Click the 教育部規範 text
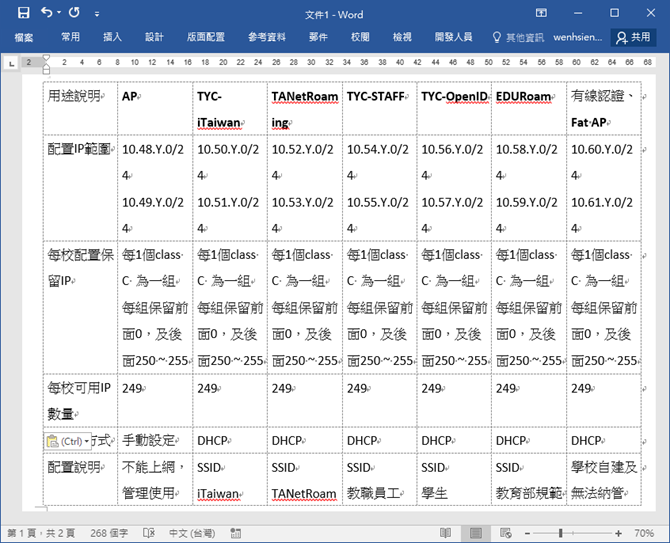The image size is (670, 543). [x=529, y=493]
